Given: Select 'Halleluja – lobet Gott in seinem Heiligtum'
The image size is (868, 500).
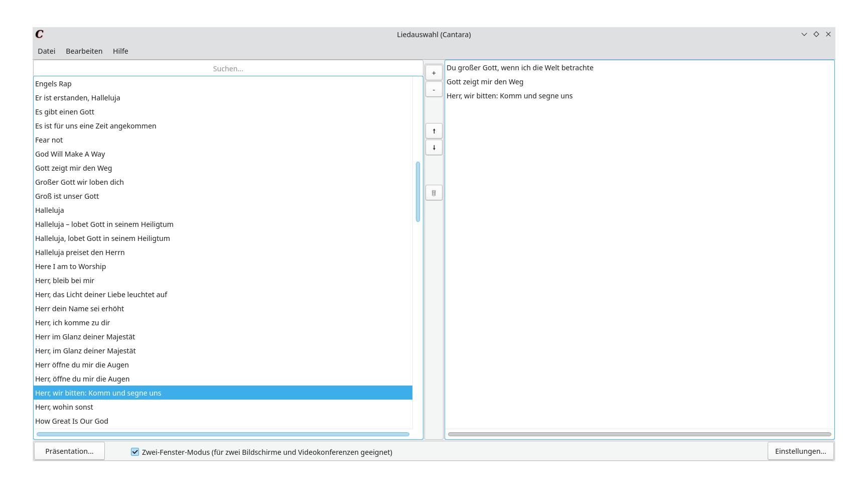Looking at the screenshot, I should point(223,224).
